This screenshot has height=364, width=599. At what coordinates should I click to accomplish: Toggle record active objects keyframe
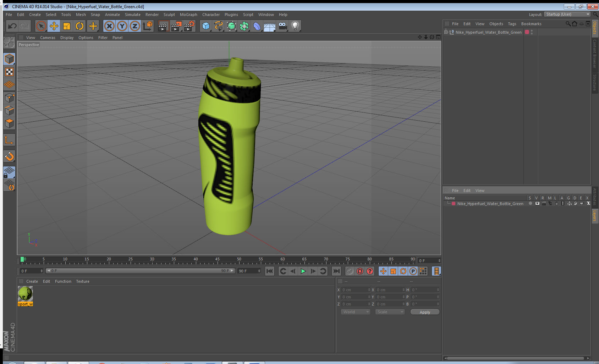pyautogui.click(x=350, y=271)
